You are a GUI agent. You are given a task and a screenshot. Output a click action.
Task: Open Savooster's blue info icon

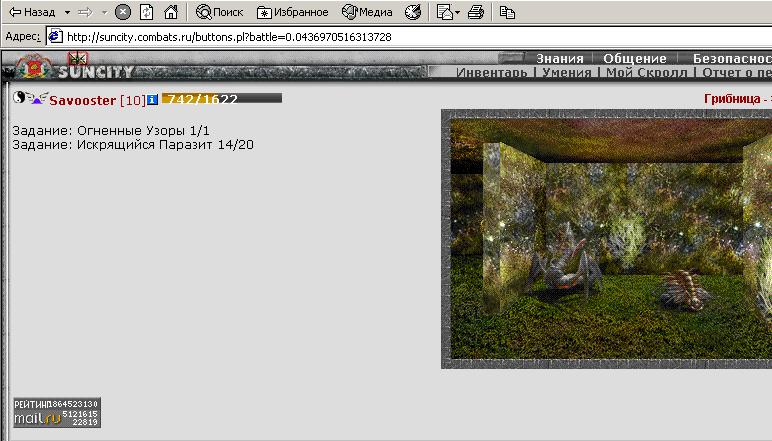[x=152, y=100]
